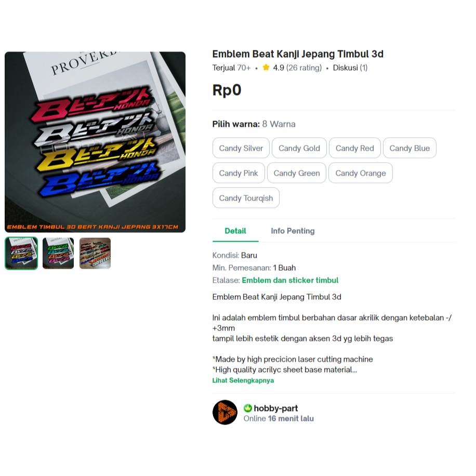
Task: Select Candy Blue color chip
Action: 410,148
